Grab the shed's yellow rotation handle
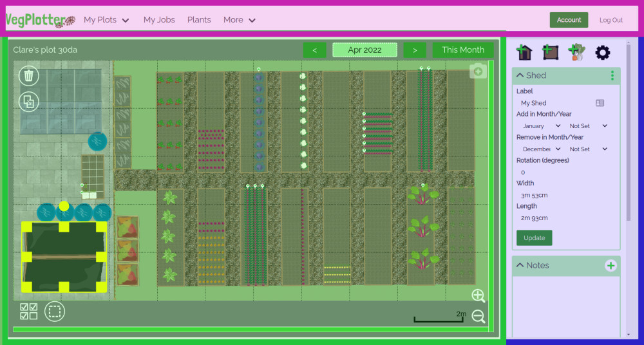644x345 pixels. pos(64,206)
